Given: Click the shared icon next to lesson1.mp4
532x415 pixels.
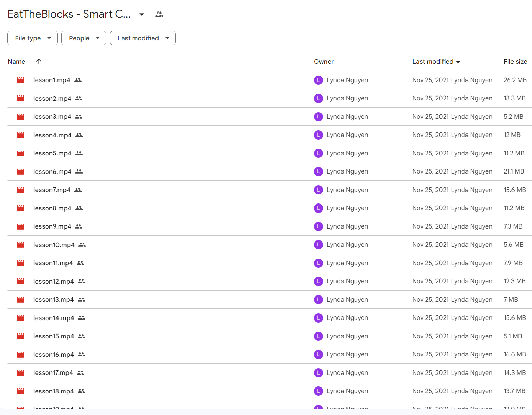Looking at the screenshot, I should click(78, 80).
